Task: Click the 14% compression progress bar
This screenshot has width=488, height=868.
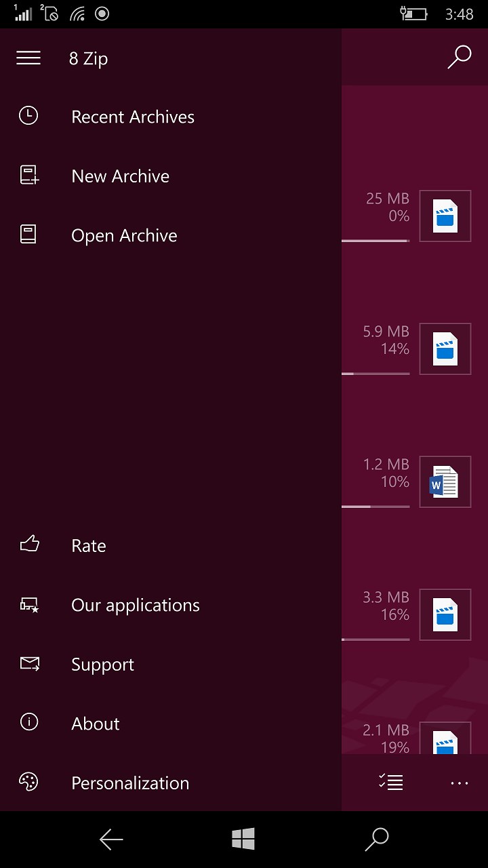Action: pyautogui.click(x=375, y=374)
